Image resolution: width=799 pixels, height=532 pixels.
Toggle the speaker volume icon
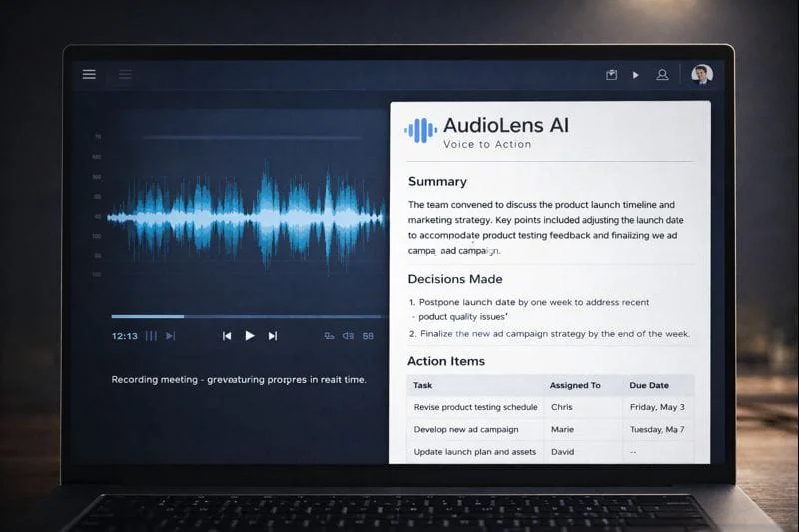(348, 336)
